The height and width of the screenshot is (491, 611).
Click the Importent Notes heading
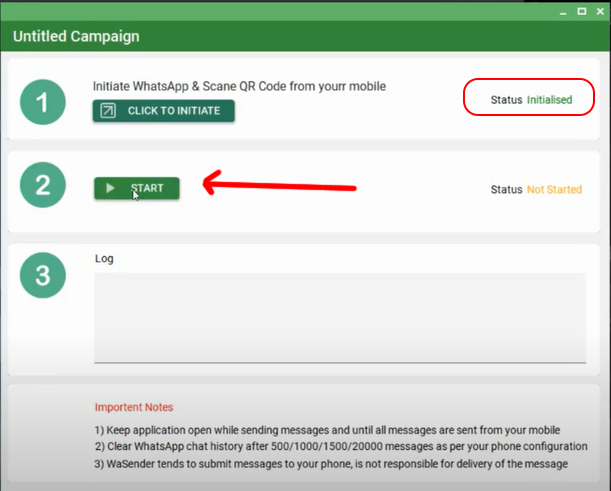click(134, 407)
